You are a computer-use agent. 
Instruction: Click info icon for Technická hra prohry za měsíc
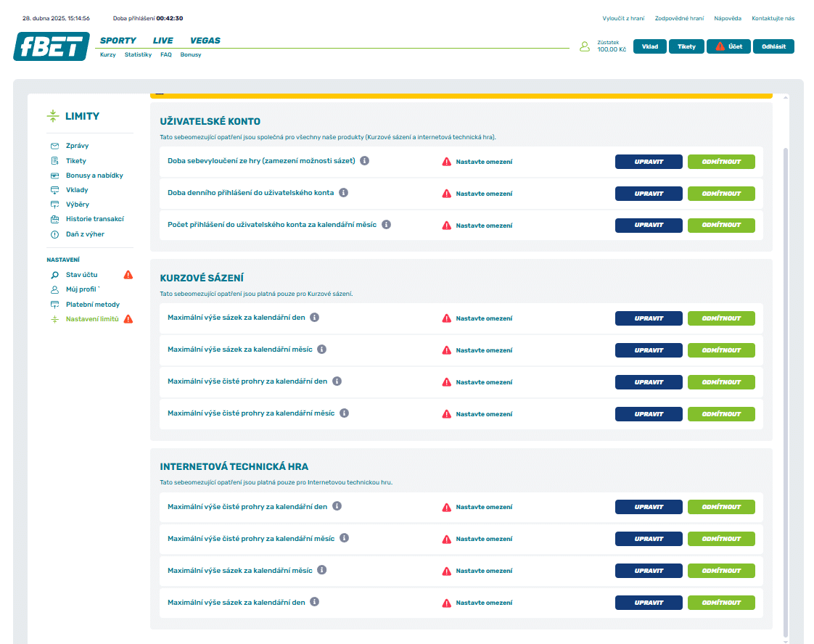344,538
